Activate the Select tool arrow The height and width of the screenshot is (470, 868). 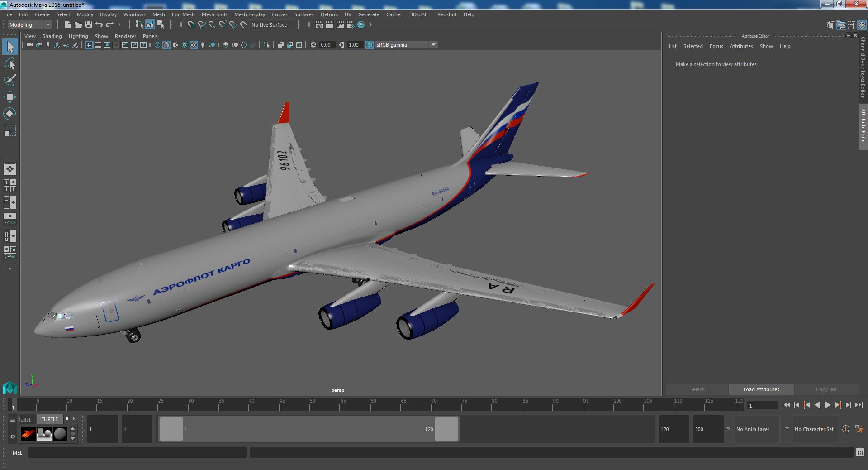coord(10,47)
